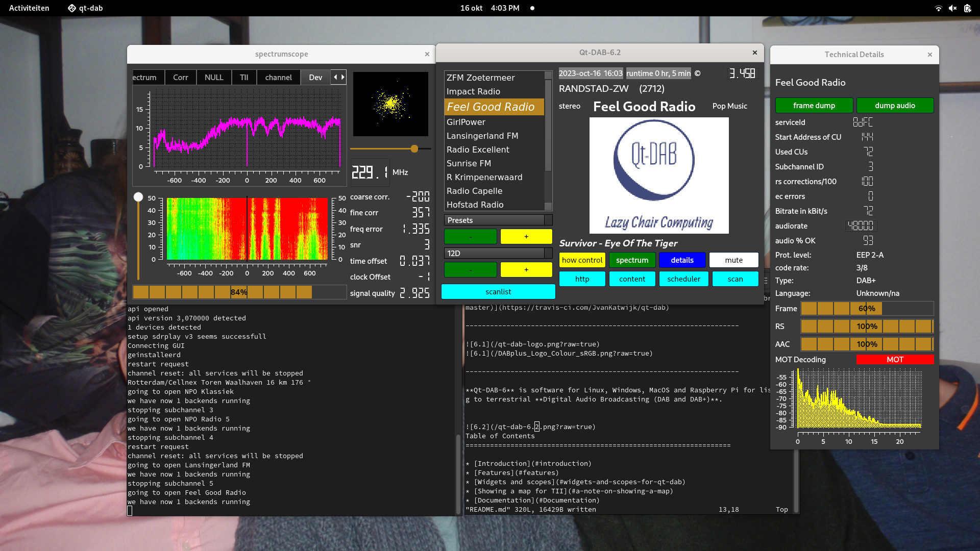Switch to the Dev tab
This screenshot has width=980, height=551.
315,77
